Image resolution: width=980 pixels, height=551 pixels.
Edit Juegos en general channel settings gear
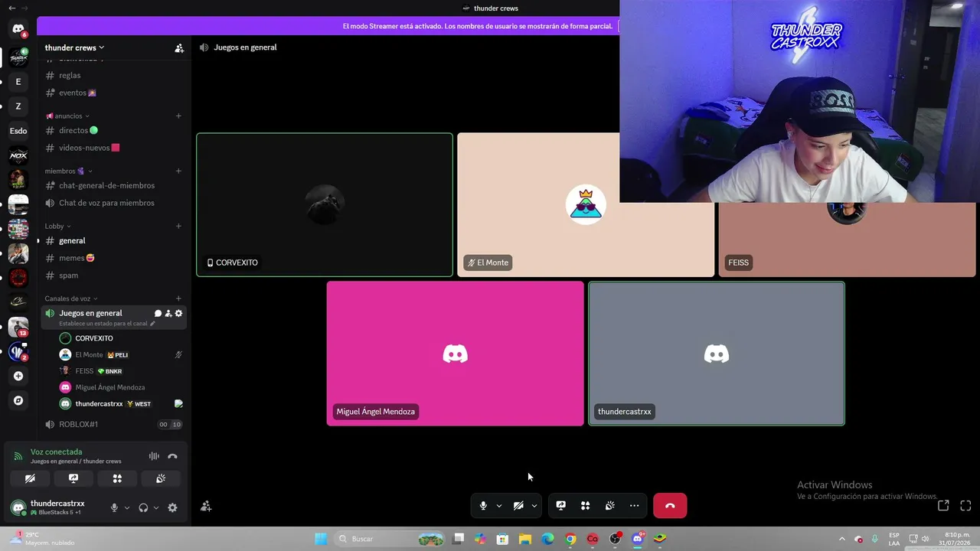179,313
